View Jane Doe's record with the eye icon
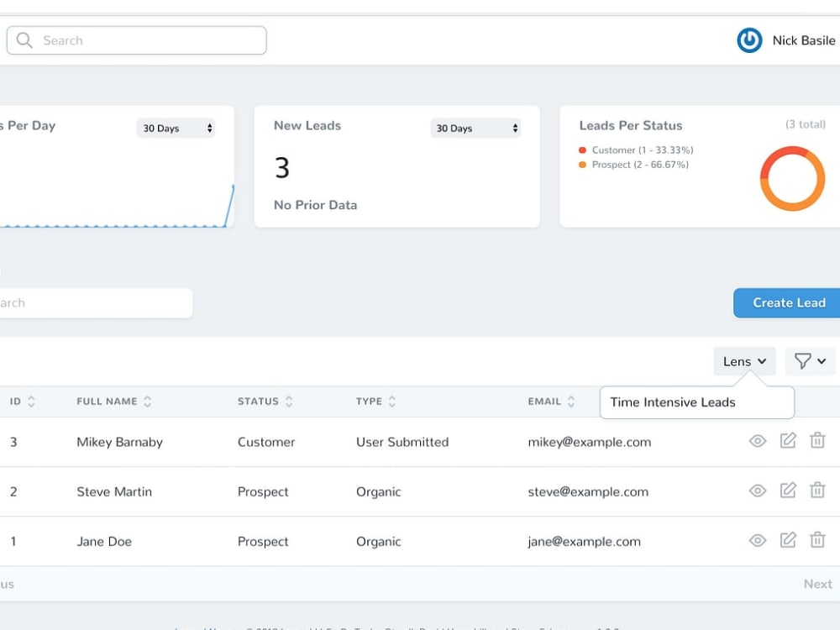The height and width of the screenshot is (630, 840). point(758,541)
